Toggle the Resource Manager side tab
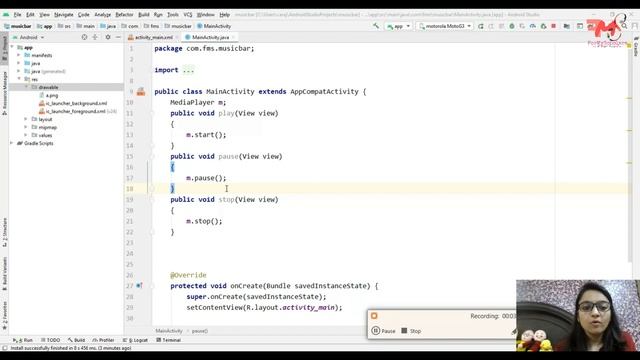 4,93
